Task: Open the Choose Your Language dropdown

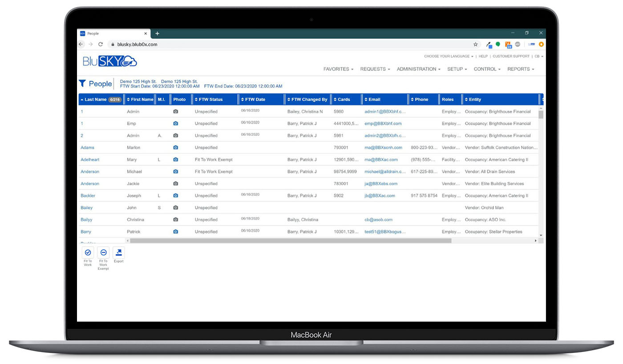Action: click(x=449, y=57)
